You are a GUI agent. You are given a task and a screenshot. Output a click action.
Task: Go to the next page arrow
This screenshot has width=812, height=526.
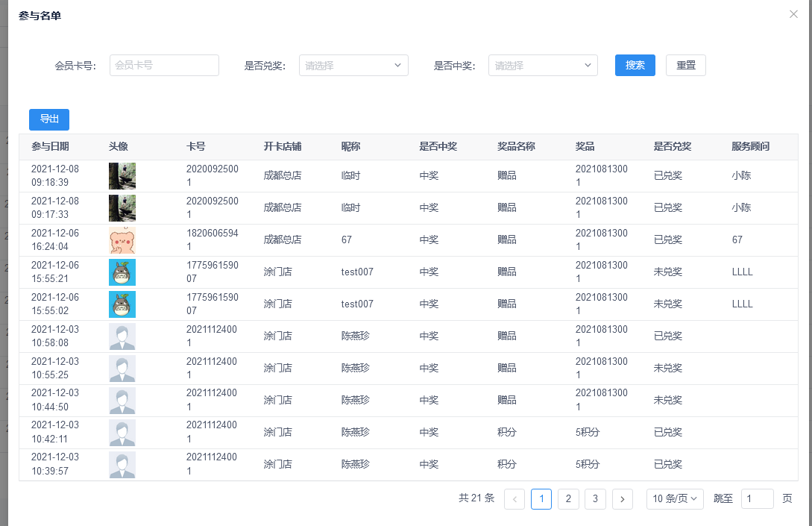[623, 499]
